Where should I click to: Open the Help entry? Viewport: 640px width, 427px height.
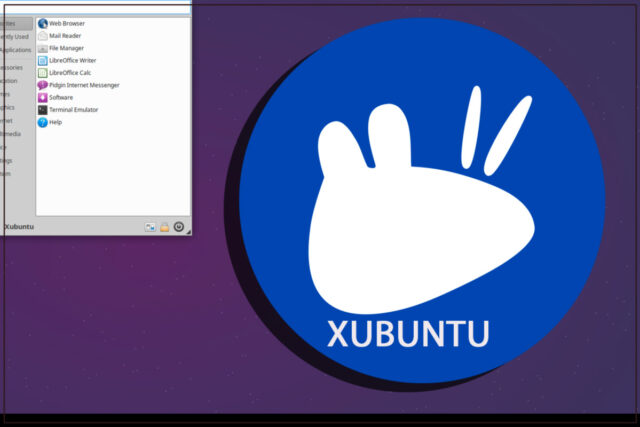[x=113, y=122]
